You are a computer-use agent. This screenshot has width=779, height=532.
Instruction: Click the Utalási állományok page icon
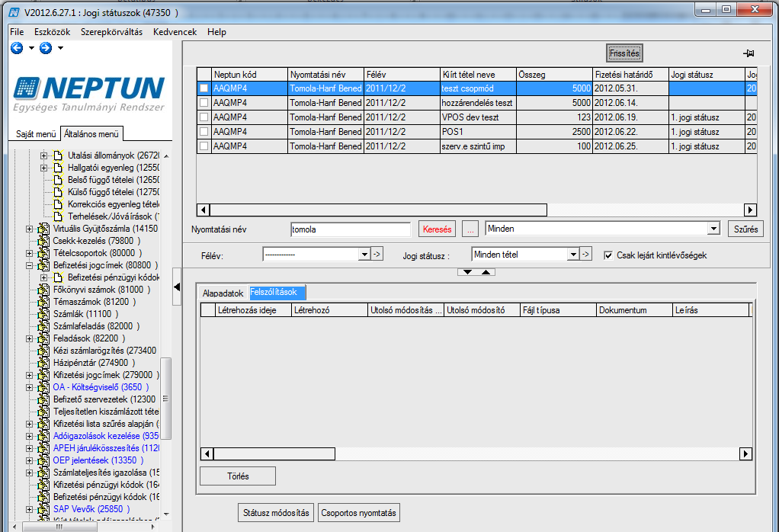(58, 155)
